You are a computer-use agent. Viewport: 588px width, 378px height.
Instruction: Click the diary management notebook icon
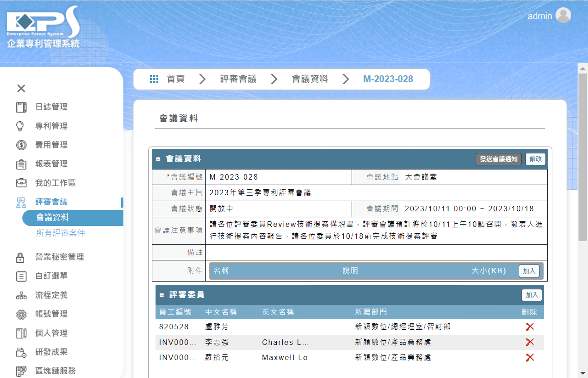click(21, 107)
